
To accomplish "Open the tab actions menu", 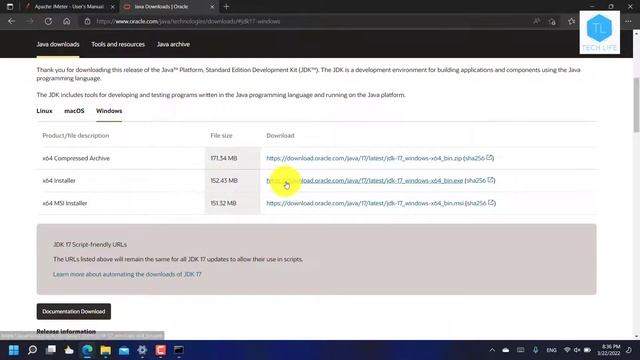I will (10, 7).
